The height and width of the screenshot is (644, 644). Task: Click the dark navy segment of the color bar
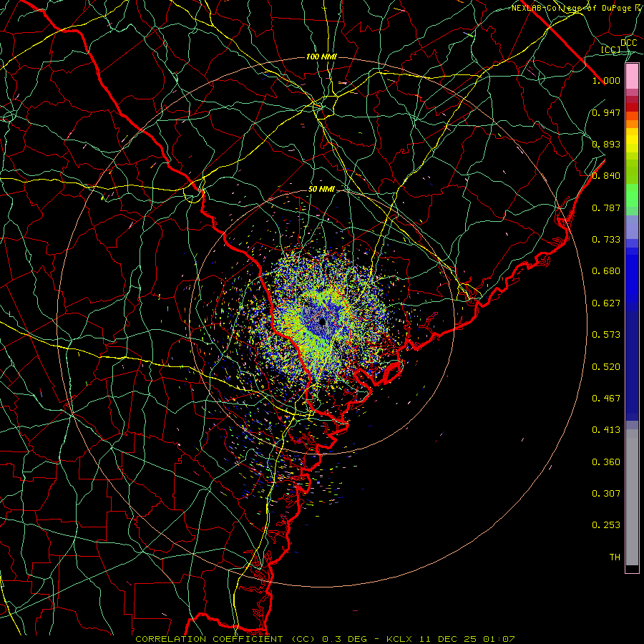coord(632,366)
